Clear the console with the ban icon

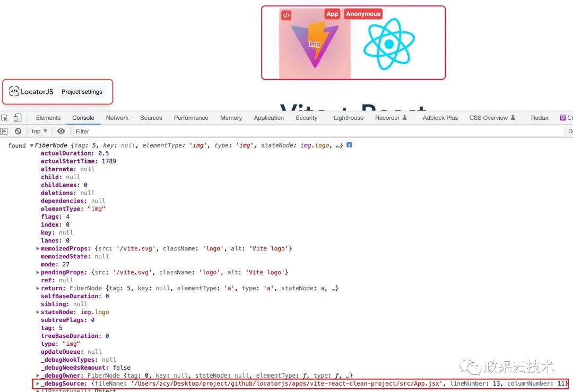18,131
